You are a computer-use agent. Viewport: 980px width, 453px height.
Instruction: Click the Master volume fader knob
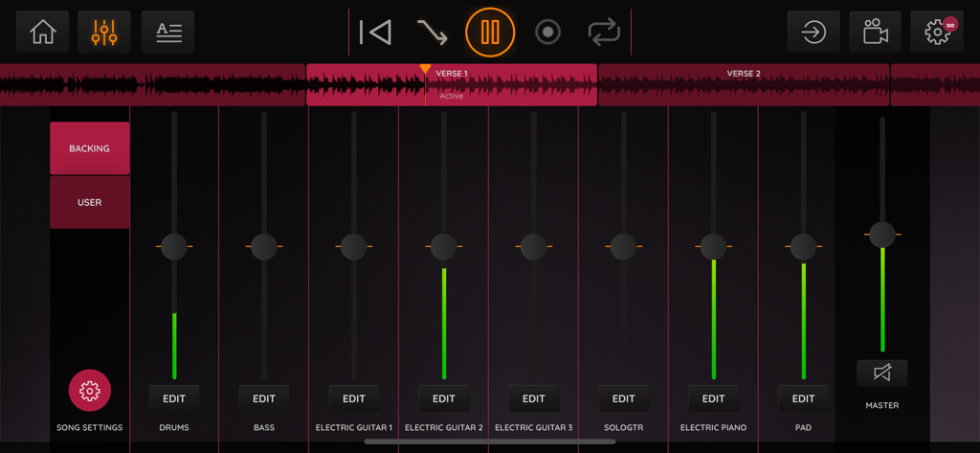tap(882, 235)
